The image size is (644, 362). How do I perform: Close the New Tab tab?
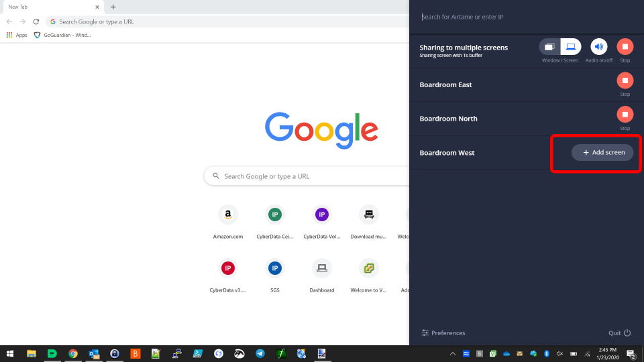(x=97, y=7)
